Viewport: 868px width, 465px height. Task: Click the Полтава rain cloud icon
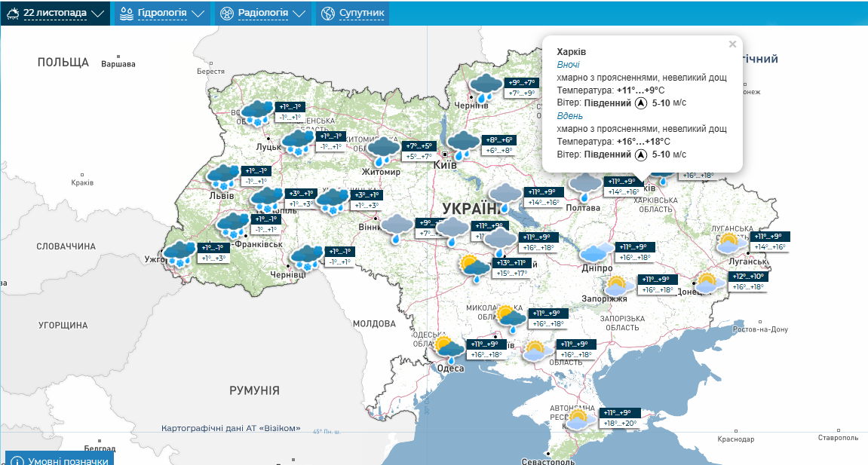point(584,186)
